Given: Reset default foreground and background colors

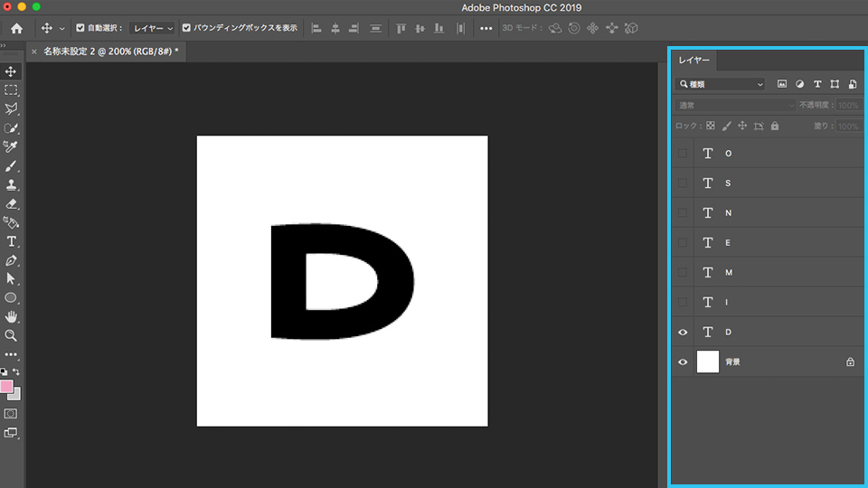Looking at the screenshot, I should [x=4, y=371].
